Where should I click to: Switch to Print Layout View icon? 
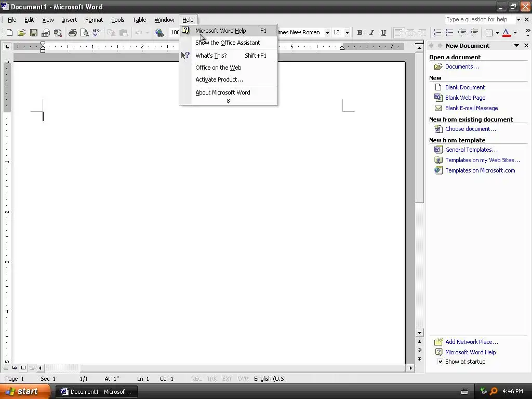click(x=23, y=367)
